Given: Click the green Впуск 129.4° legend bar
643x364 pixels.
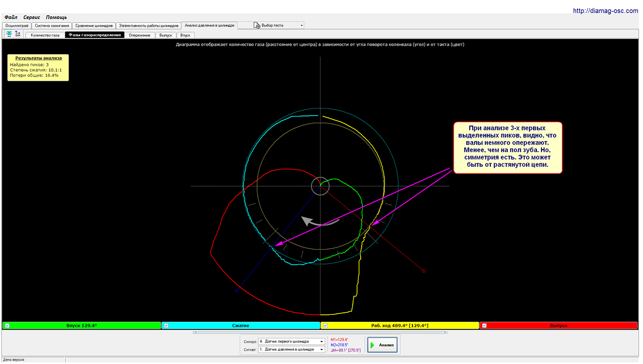Looking at the screenshot, I should pyautogui.click(x=82, y=325).
